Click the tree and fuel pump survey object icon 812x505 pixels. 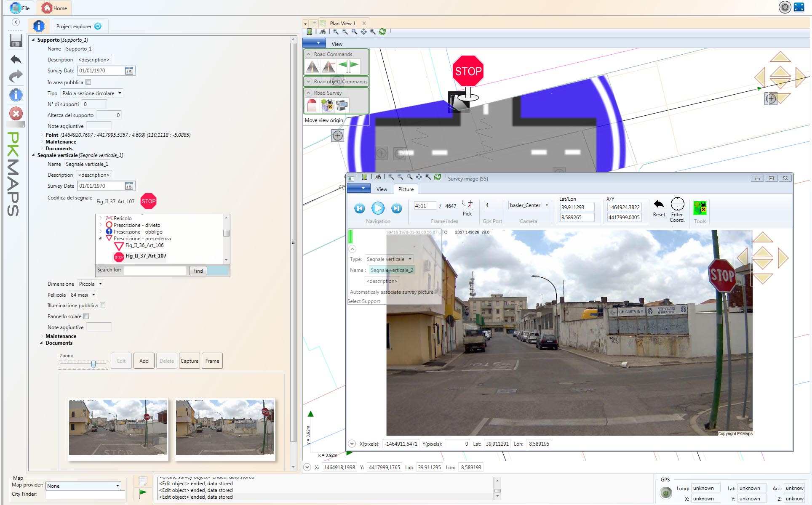click(327, 105)
